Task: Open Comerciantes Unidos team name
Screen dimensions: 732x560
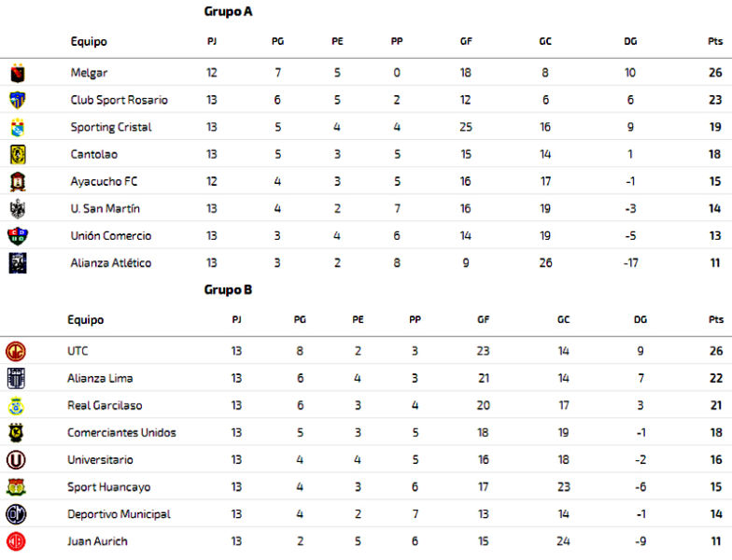Action: point(121,433)
